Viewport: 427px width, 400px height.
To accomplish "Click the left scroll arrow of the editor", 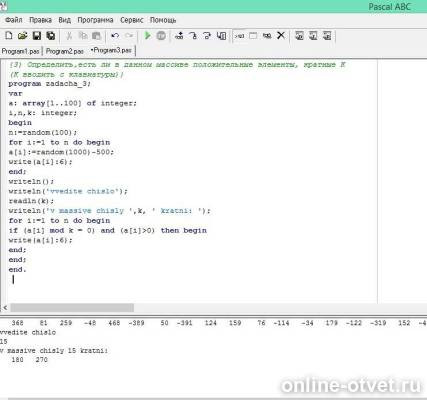I will click(x=5, y=308).
